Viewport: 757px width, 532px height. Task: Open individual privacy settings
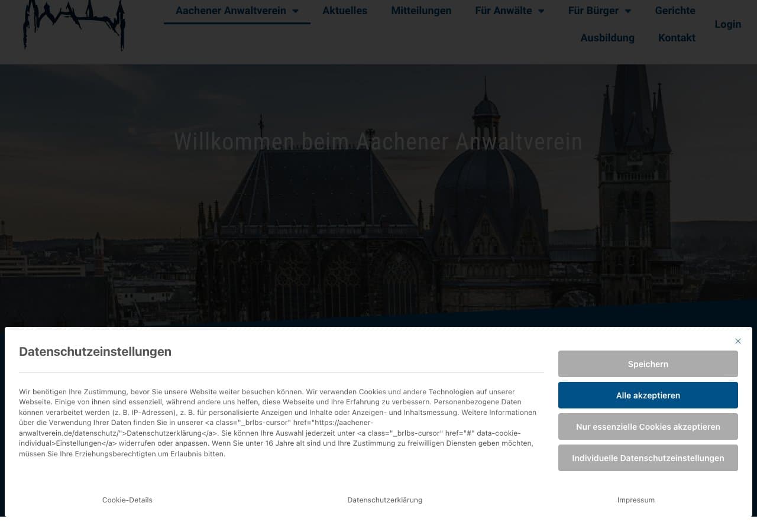(x=648, y=458)
